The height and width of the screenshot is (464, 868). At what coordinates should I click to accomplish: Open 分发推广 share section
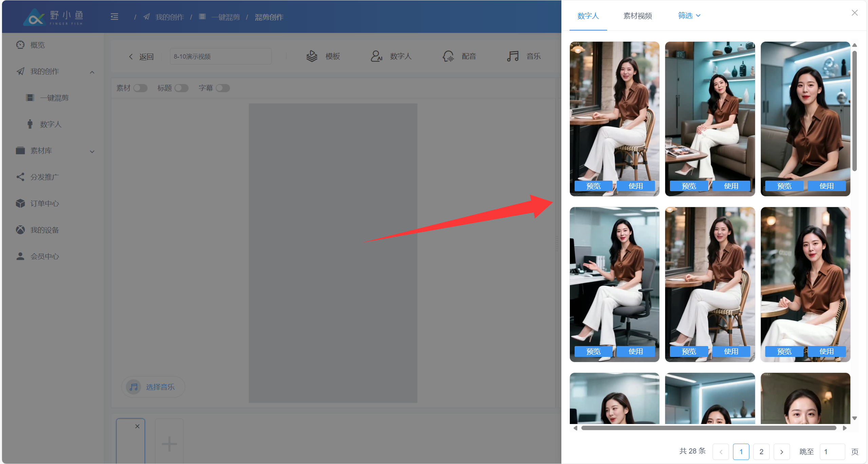[44, 177]
